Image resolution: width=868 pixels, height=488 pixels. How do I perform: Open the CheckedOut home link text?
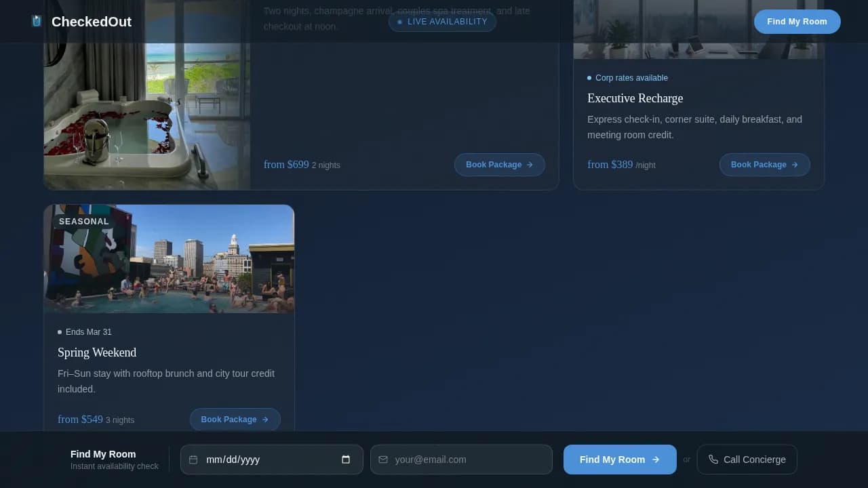pos(92,22)
